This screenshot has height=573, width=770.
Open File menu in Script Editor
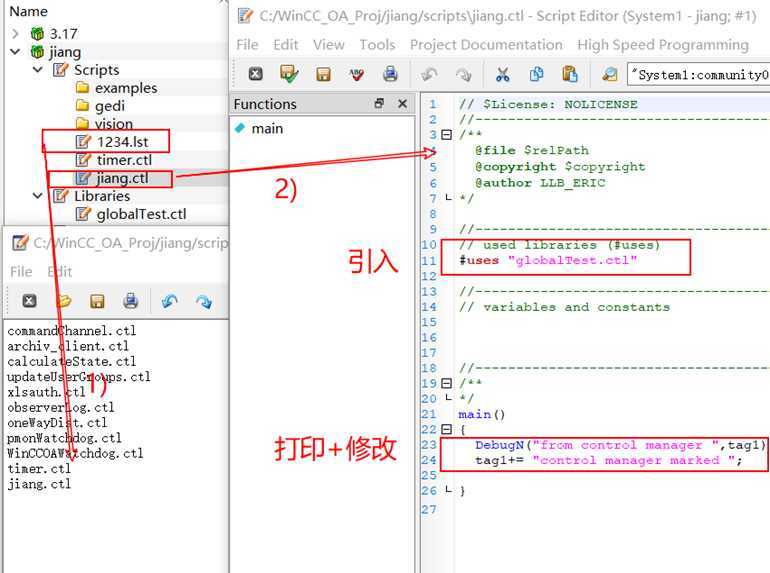(x=247, y=45)
